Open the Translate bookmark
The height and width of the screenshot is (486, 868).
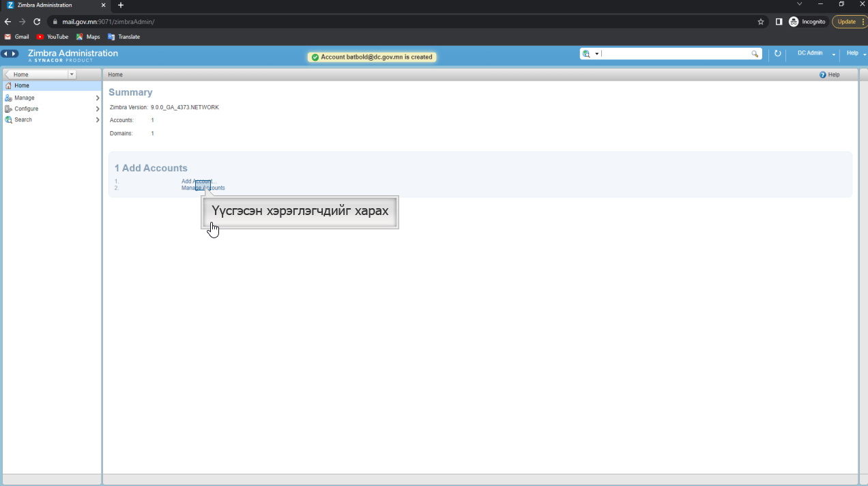(x=124, y=37)
